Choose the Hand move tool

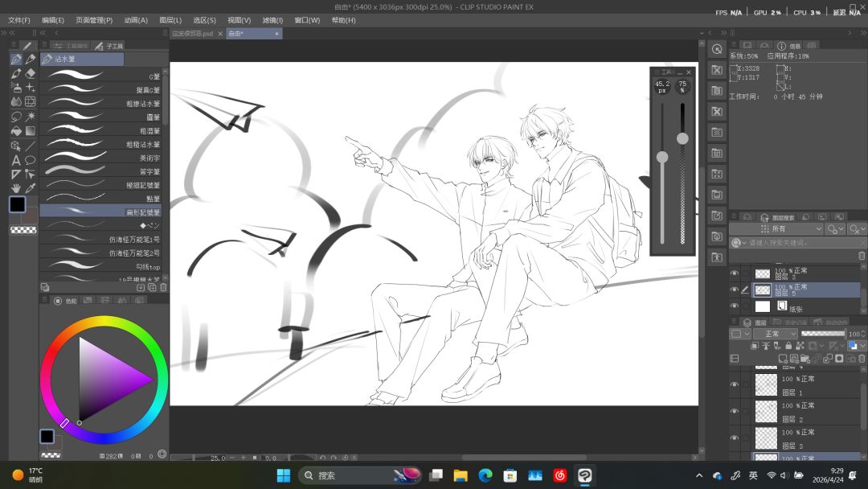coord(16,188)
